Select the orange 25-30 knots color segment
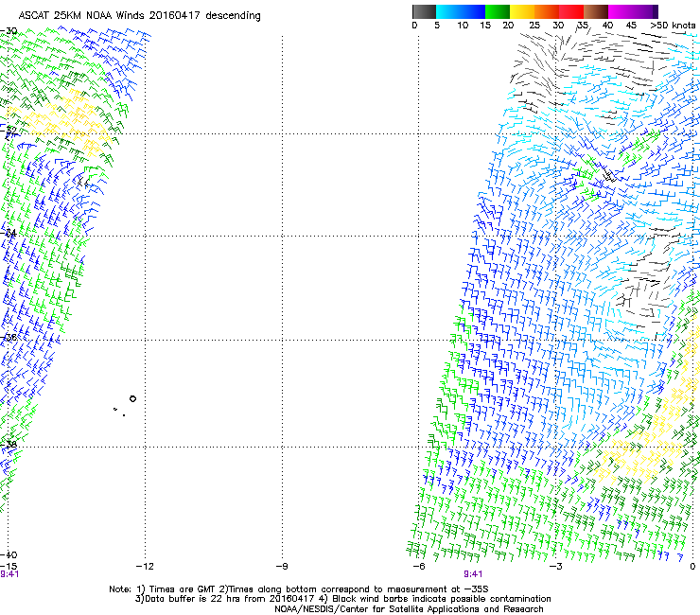 click(547, 11)
